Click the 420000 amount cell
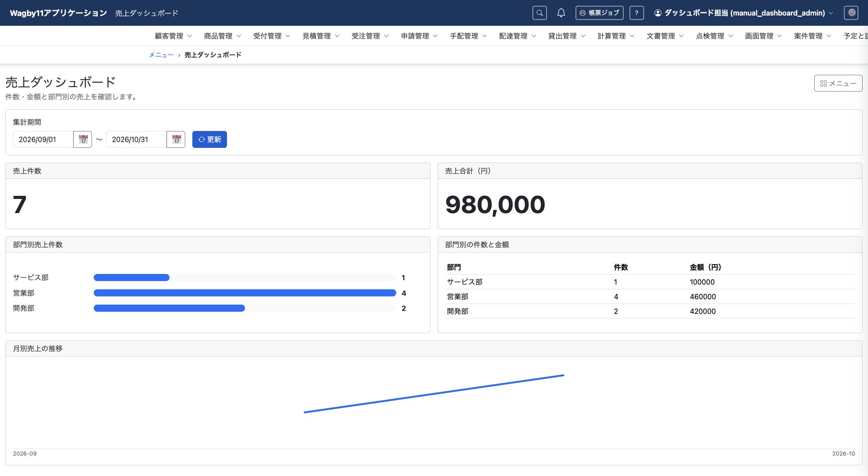This screenshot has height=476, width=868. (x=703, y=311)
